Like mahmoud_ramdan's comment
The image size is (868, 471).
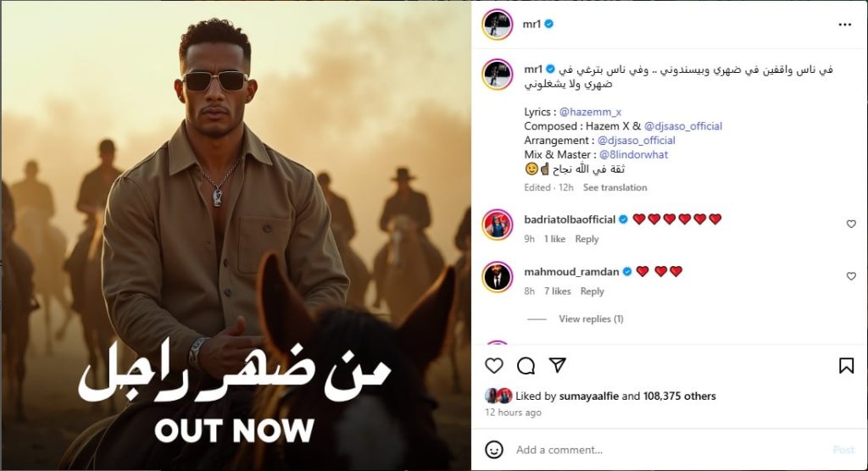click(851, 275)
